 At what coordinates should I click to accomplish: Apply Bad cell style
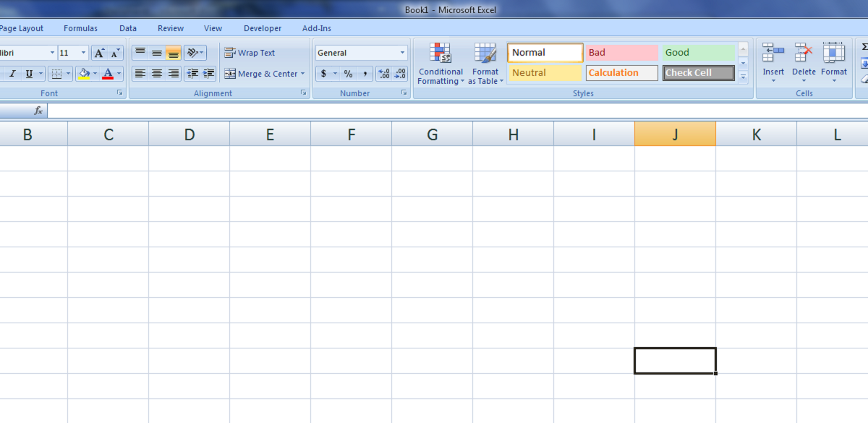pyautogui.click(x=622, y=53)
